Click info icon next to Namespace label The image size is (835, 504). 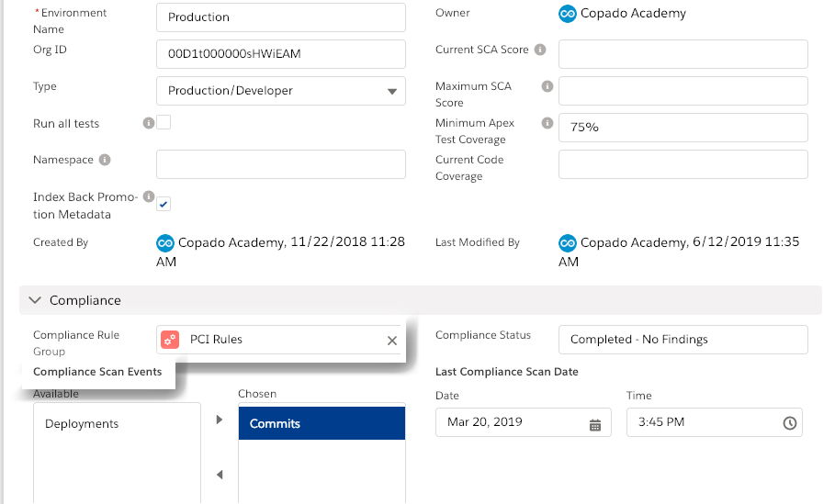(x=105, y=160)
